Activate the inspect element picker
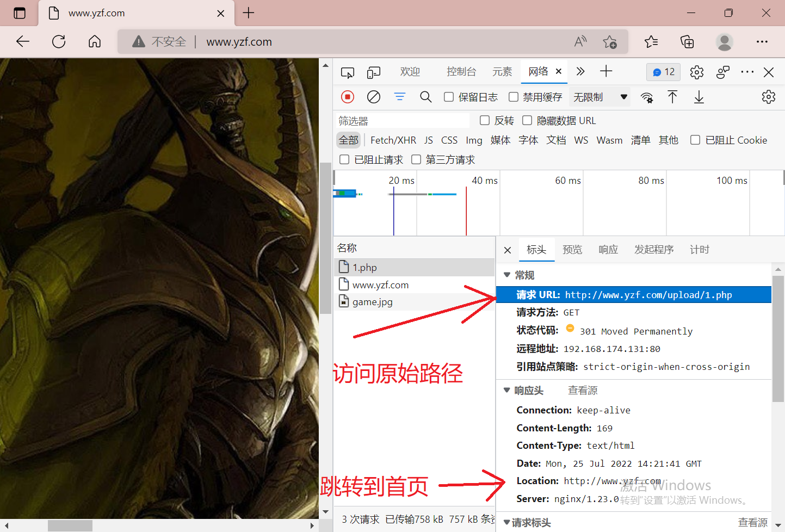 347,71
